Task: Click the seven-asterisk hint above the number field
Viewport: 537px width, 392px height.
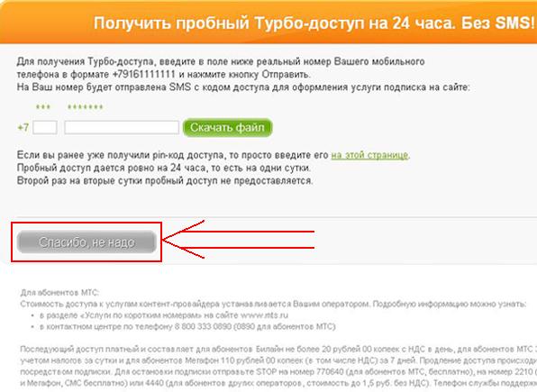Action: click(86, 107)
